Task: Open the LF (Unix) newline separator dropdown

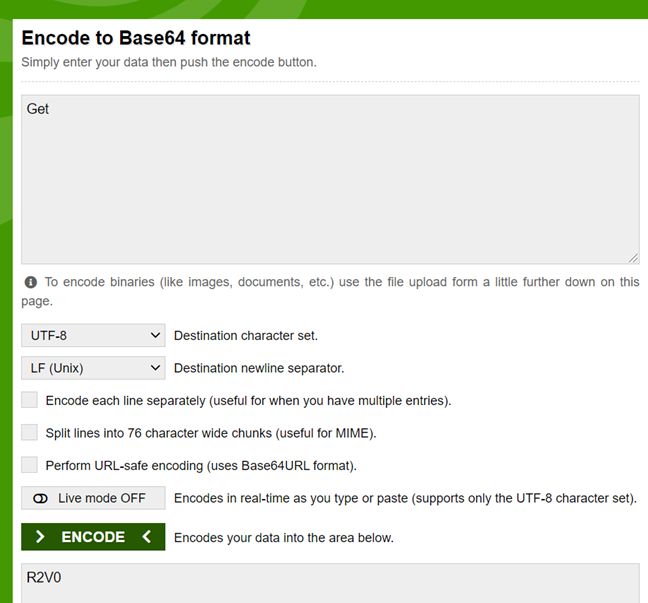Action: point(93,368)
